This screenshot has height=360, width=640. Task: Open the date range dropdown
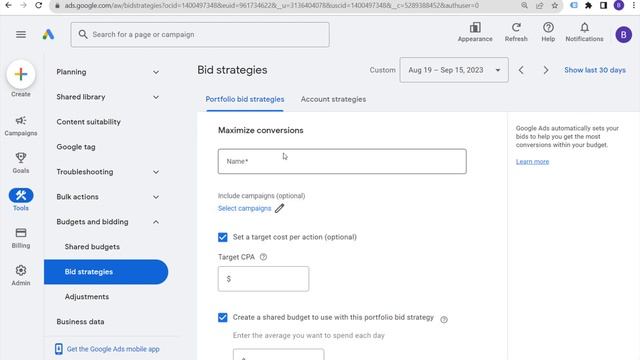454,70
